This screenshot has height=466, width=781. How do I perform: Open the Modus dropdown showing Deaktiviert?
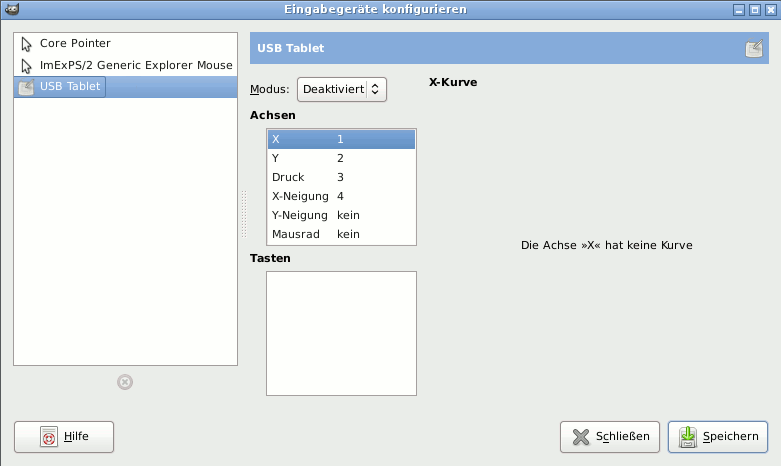pyautogui.click(x=342, y=90)
